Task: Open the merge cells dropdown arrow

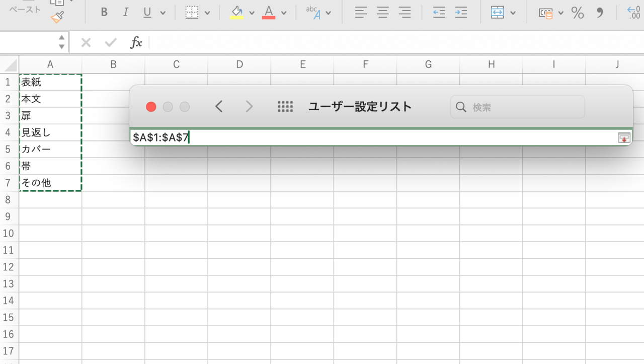Action: click(x=513, y=13)
